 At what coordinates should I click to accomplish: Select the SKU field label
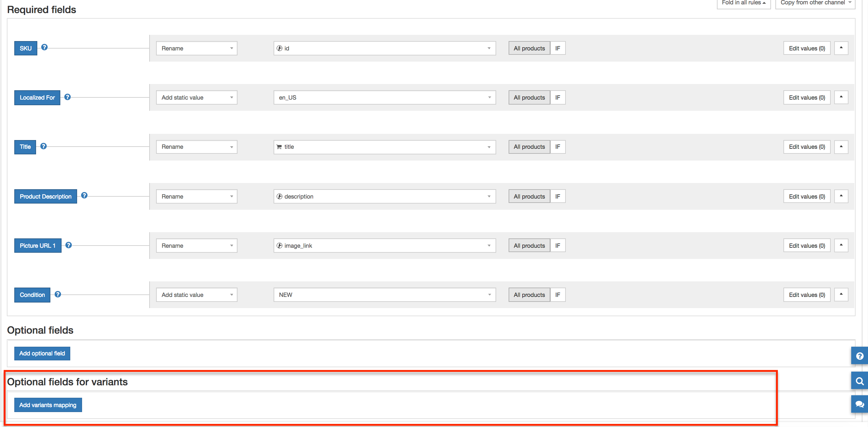tap(25, 48)
